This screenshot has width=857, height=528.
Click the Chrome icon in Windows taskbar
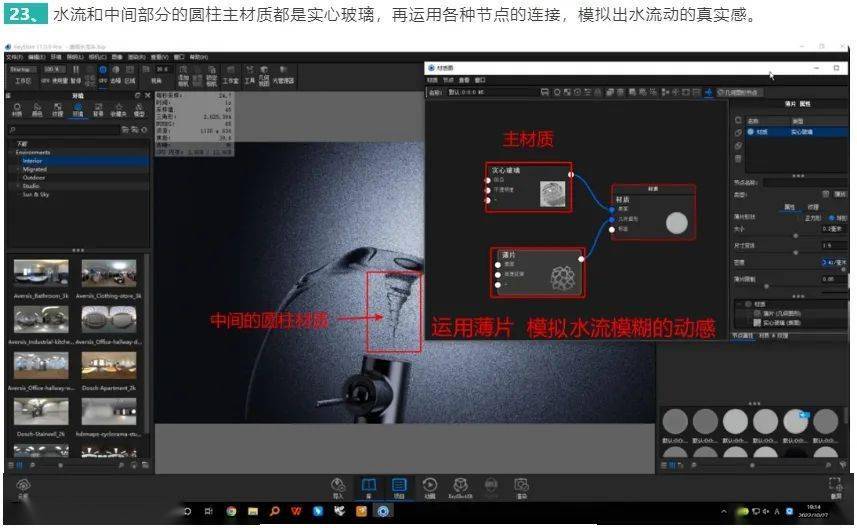(231, 512)
